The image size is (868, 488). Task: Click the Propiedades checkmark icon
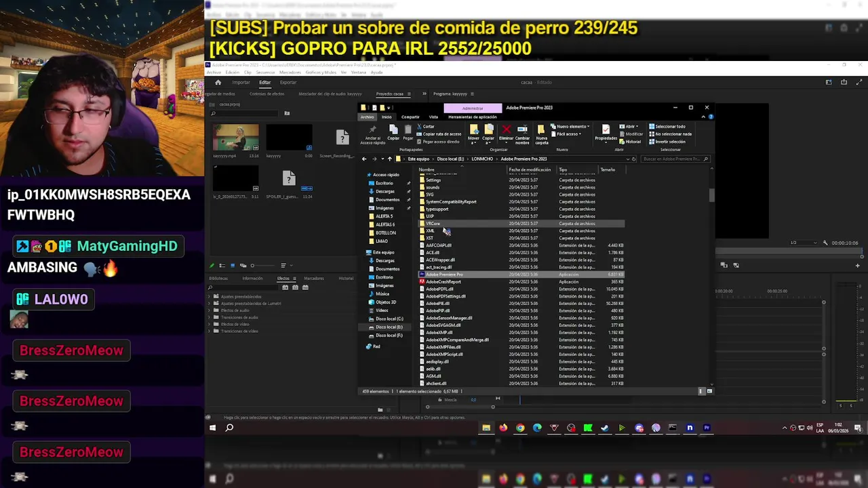[606, 129]
